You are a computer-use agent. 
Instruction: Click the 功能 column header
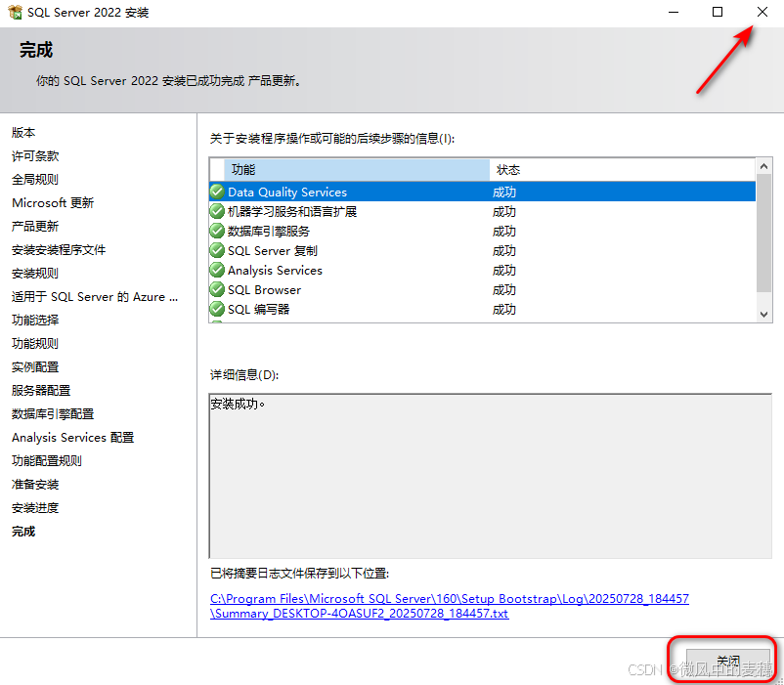click(x=357, y=170)
